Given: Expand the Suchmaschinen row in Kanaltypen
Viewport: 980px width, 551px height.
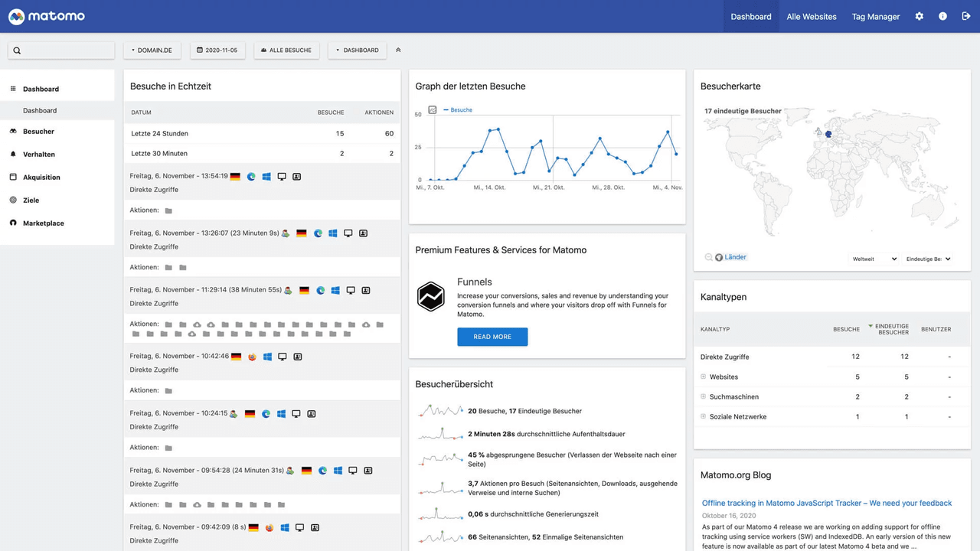Looking at the screenshot, I should coord(704,396).
